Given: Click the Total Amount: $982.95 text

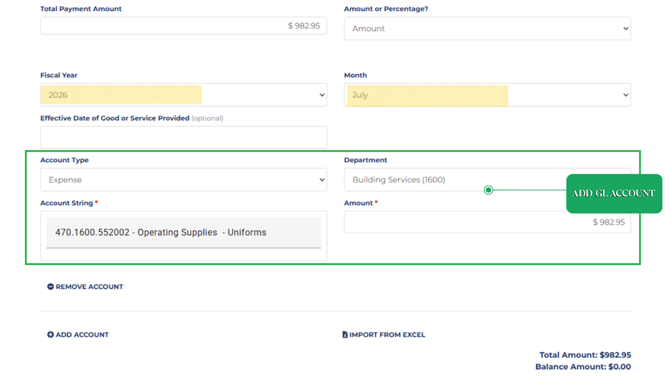Looking at the screenshot, I should (x=585, y=355).
